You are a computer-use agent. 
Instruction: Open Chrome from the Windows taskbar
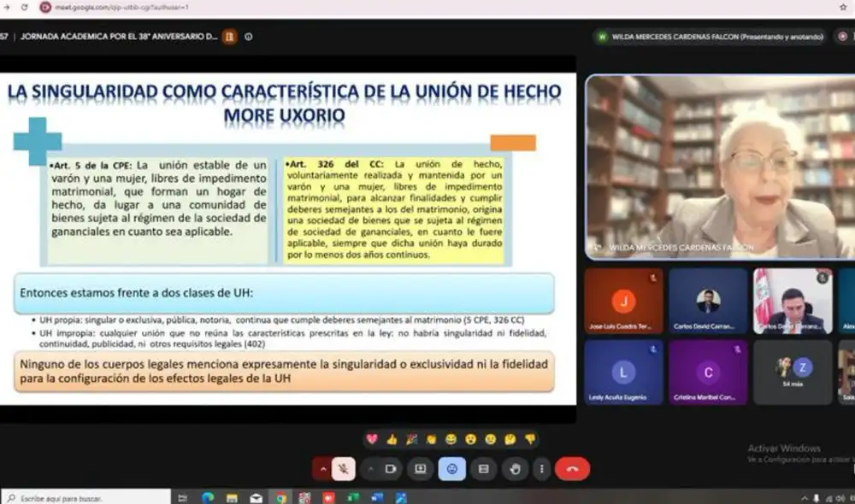[280, 497]
